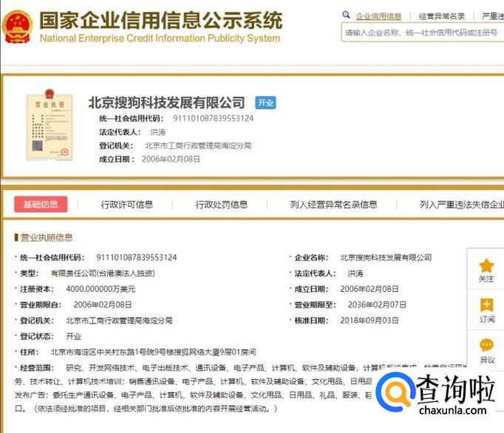Click company type 有限责任公司(台港澳法人独资)
Image resolution: width=504 pixels, height=433 pixels.
103,273
